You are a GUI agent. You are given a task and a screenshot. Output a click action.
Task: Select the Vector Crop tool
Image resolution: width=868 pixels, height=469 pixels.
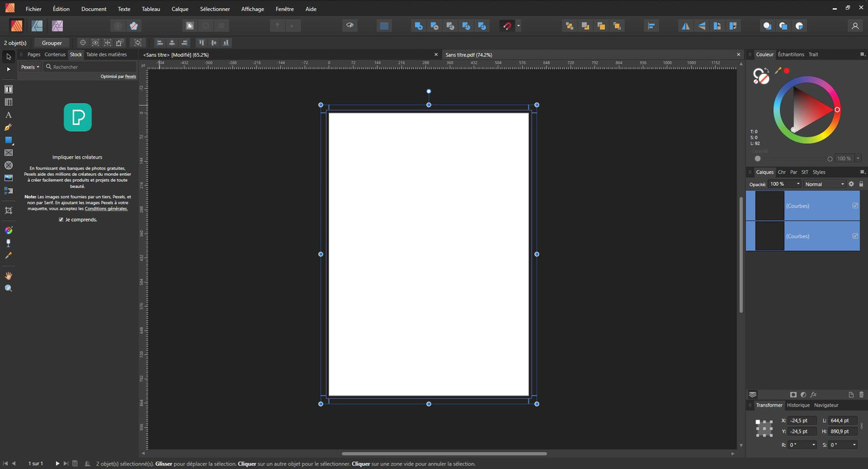coord(9,210)
